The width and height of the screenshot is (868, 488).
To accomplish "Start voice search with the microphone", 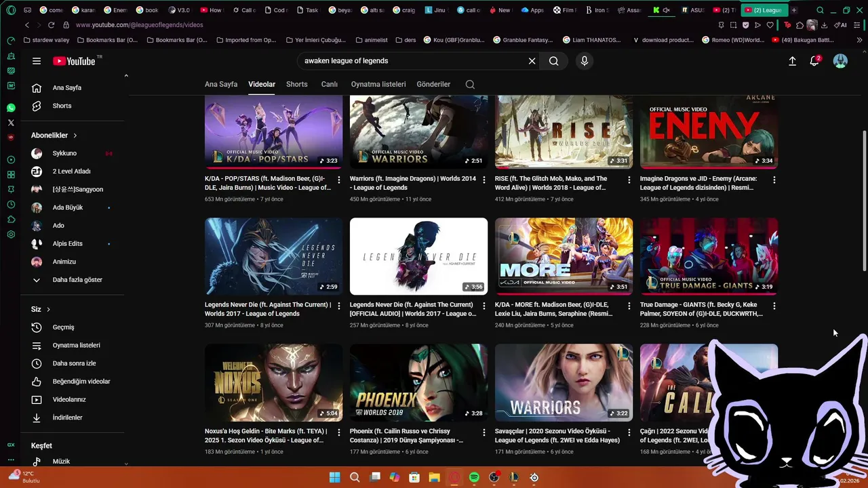I will [585, 61].
